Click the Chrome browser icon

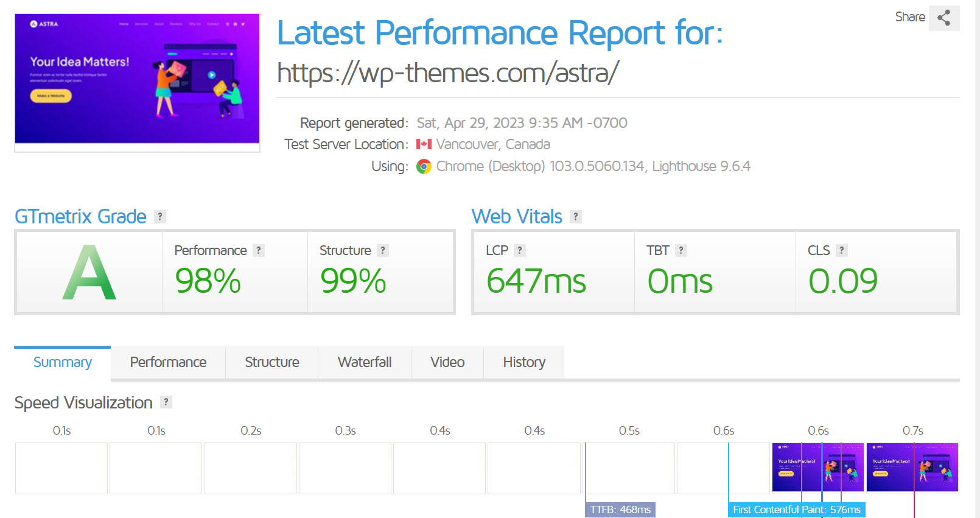pos(424,166)
